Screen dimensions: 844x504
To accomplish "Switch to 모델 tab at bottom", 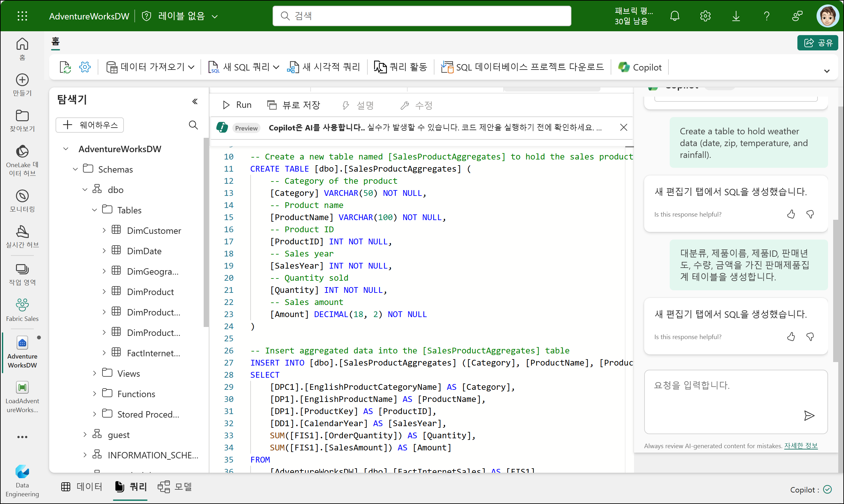I will [175, 487].
